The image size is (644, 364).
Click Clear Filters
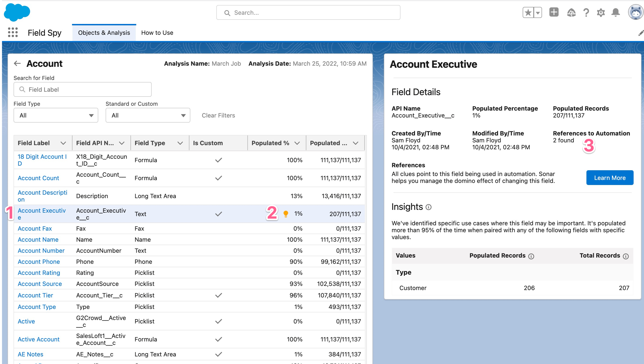pyautogui.click(x=218, y=115)
